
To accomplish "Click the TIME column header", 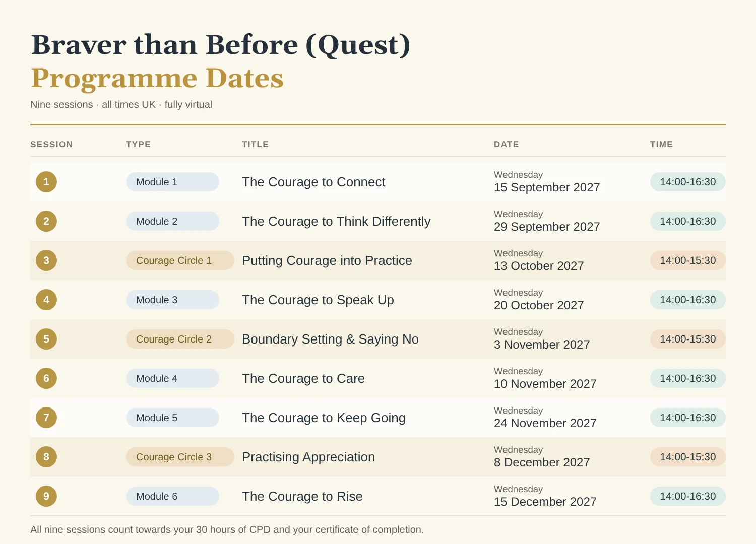I will click(661, 144).
